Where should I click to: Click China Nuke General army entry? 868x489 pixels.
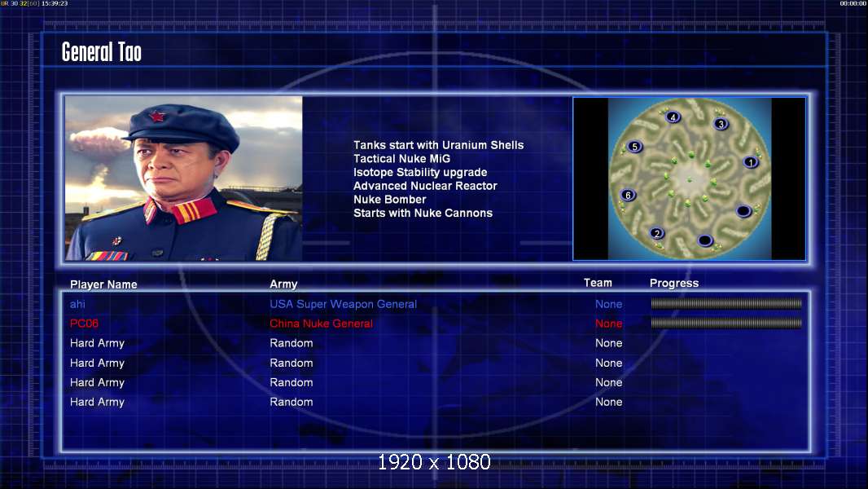321,324
